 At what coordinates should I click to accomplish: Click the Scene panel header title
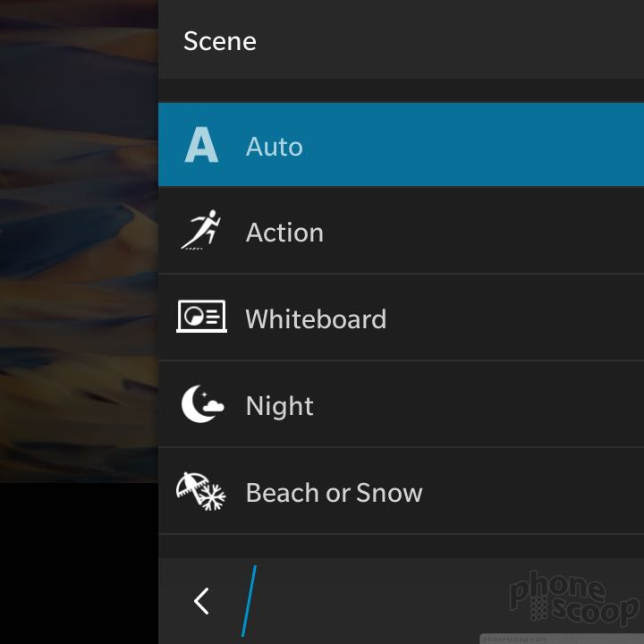pyautogui.click(x=220, y=41)
